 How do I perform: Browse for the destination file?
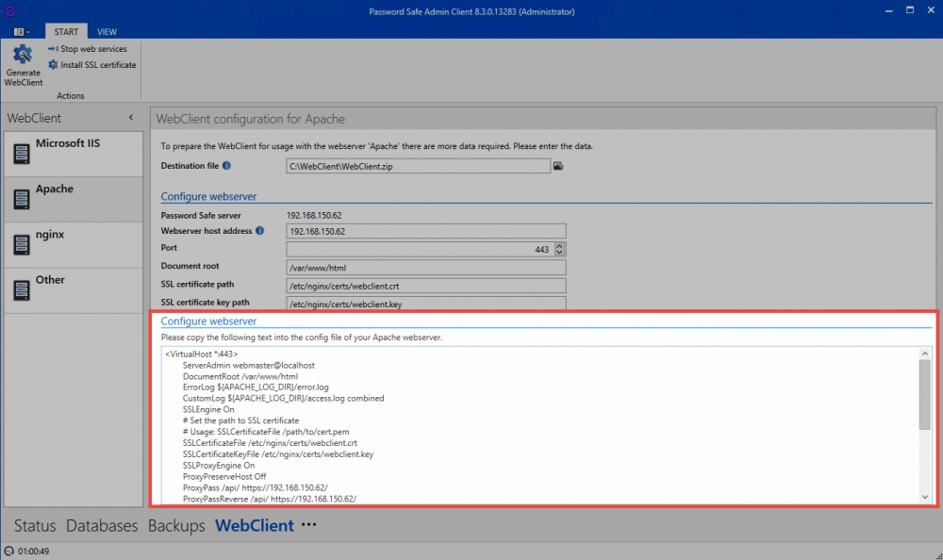[x=558, y=166]
